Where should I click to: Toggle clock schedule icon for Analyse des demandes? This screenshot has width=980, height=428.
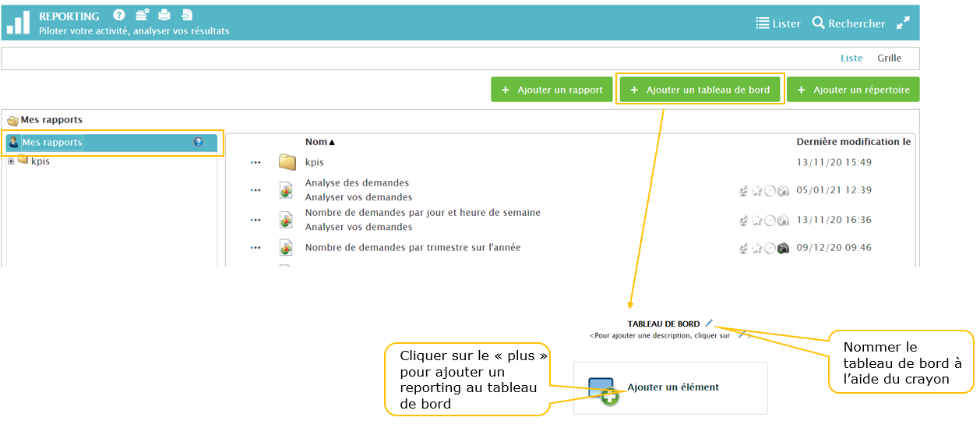click(770, 191)
